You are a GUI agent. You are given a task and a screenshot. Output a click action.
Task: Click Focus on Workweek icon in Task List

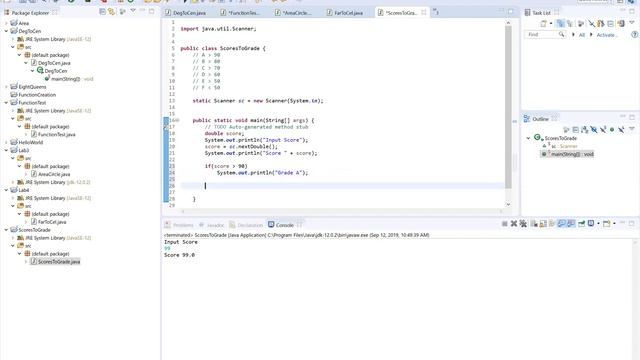(x=580, y=24)
